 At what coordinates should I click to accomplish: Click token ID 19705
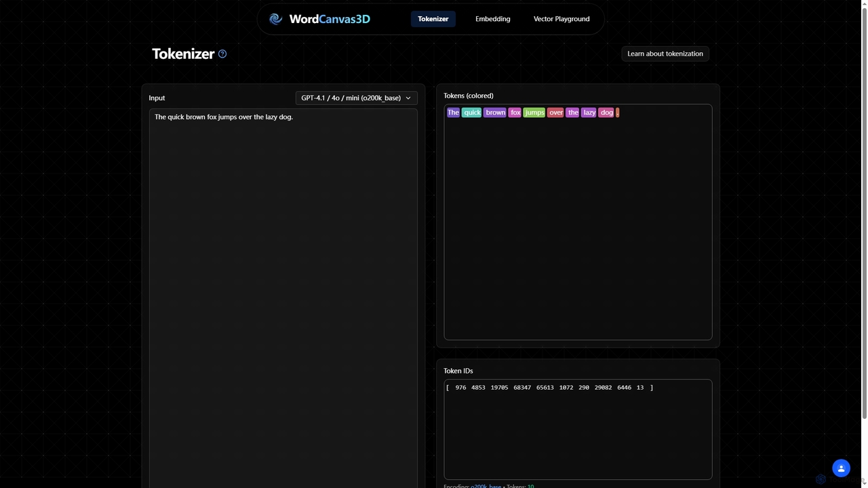[500, 388]
